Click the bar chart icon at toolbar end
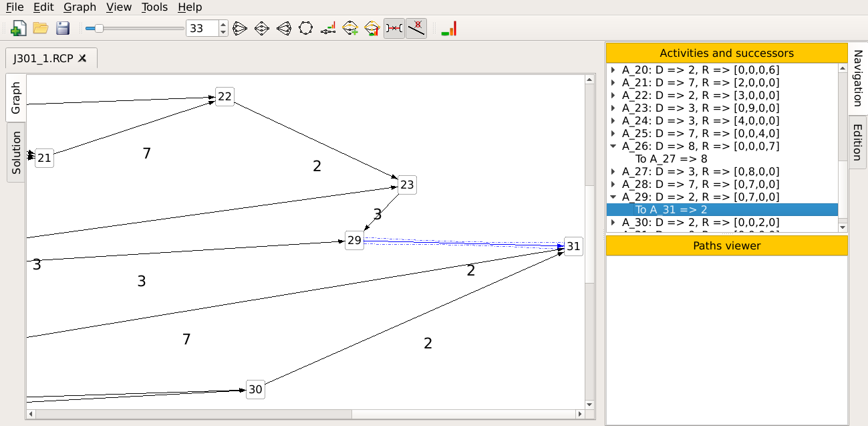868x426 pixels. [449, 28]
